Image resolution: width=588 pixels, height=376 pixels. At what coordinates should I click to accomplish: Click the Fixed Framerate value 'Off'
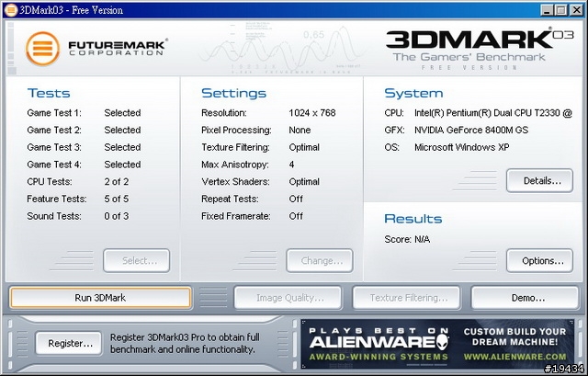(296, 216)
